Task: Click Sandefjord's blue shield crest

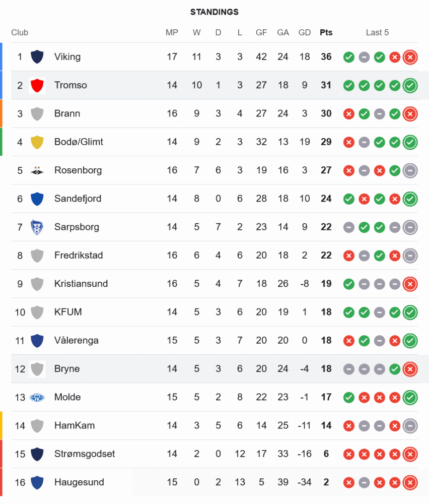Action: tap(37, 199)
